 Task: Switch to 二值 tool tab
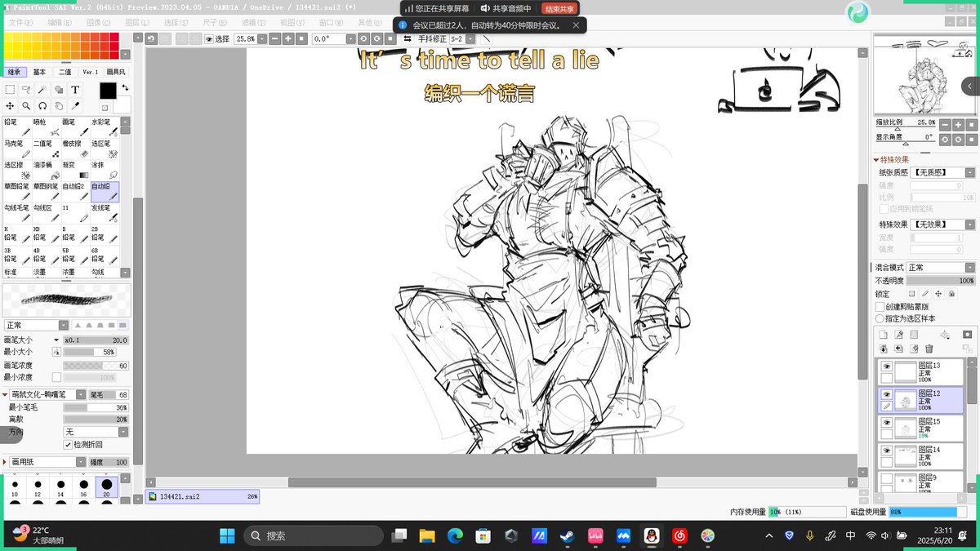click(64, 72)
